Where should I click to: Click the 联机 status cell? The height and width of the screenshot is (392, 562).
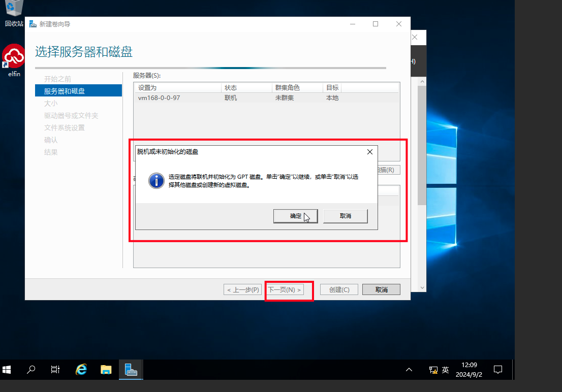(x=231, y=98)
